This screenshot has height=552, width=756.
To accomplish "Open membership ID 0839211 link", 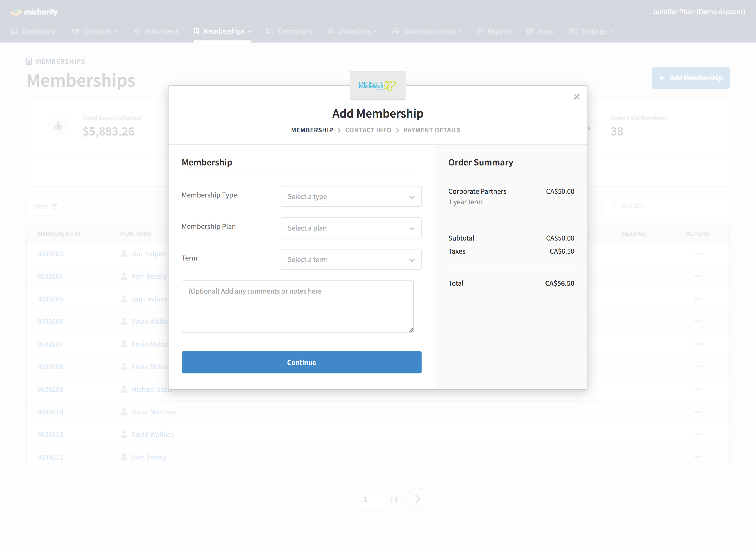I will pos(50,434).
